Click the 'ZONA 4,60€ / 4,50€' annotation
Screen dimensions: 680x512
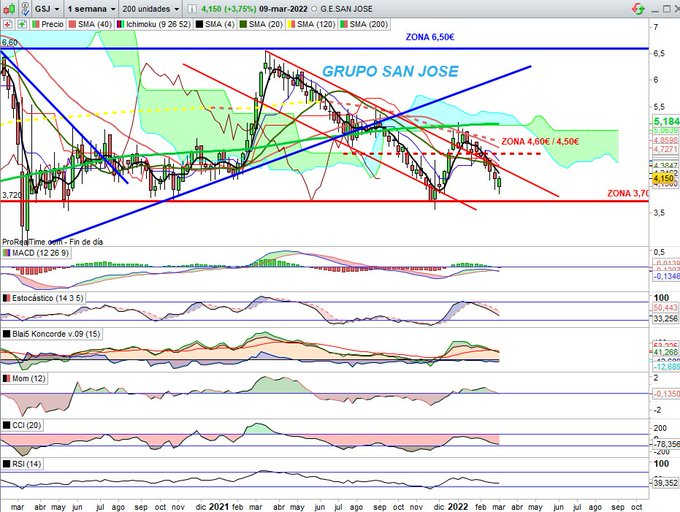pyautogui.click(x=540, y=142)
